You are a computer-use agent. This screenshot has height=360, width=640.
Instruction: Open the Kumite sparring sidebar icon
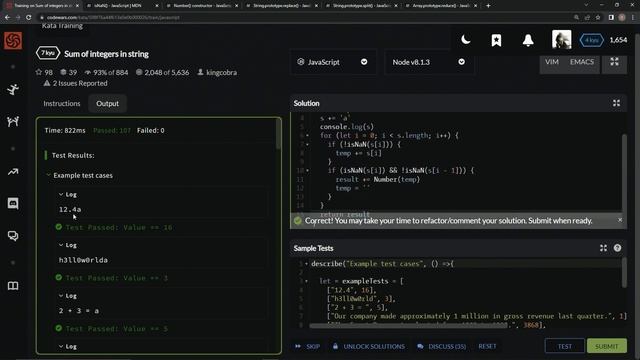coord(13,121)
